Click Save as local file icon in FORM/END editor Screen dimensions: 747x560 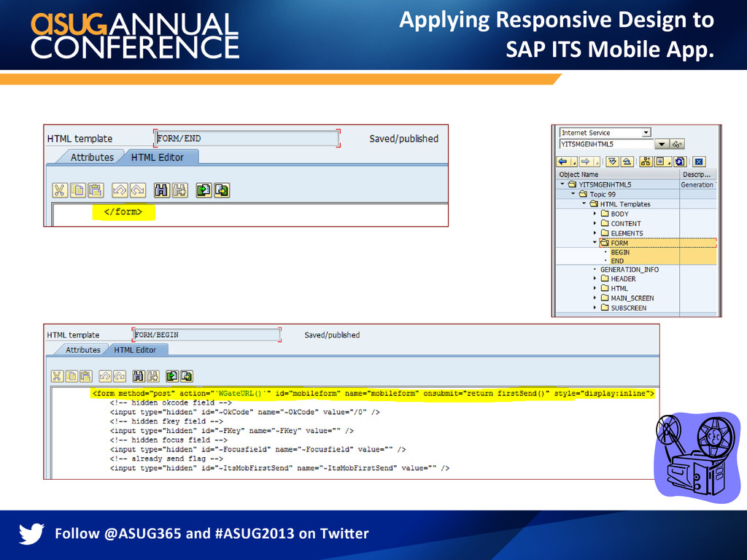coord(222,190)
